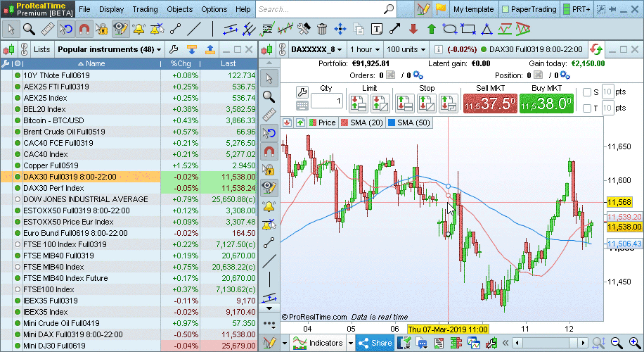Toggle the Price legend item
This screenshot has width=644, height=352.
click(323, 122)
